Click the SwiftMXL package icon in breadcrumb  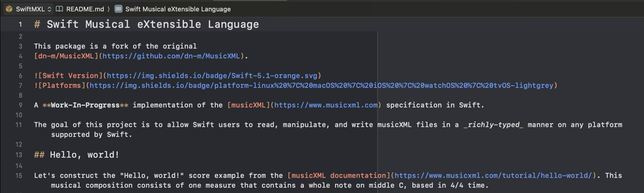tap(9, 9)
